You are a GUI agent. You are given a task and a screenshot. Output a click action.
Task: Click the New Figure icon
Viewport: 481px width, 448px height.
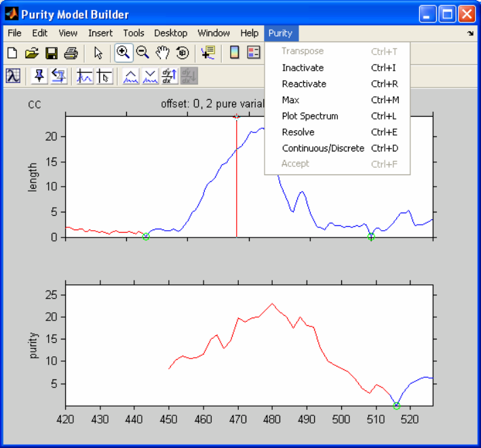coord(12,53)
